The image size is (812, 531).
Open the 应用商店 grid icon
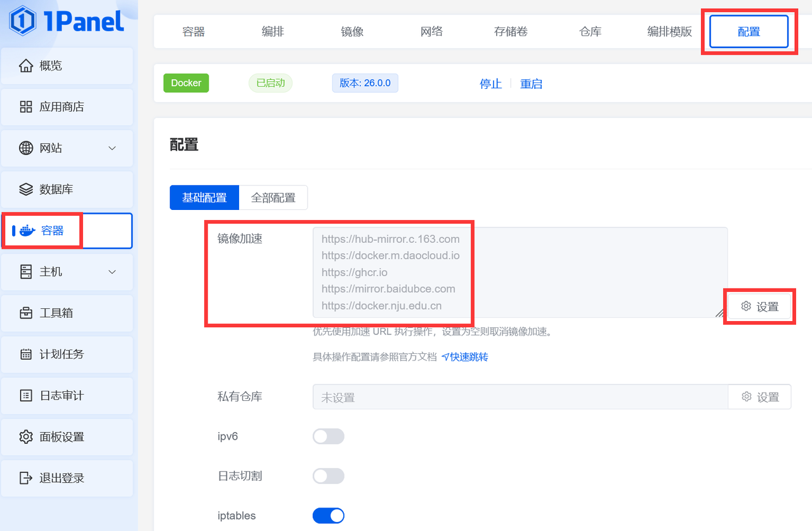point(26,107)
